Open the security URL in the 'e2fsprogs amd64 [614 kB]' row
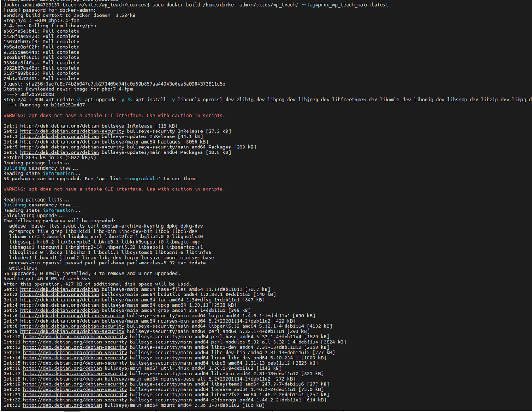Screen dimensions: 532x412 (75, 400)
